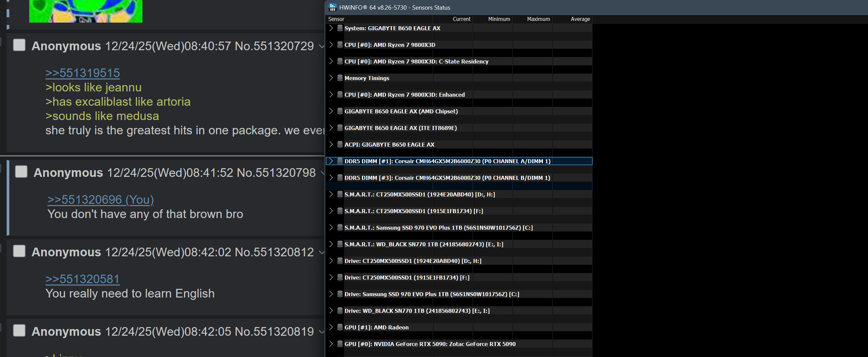
Task: Click the chip icon of the C-State Residency sensor
Action: pos(340,61)
